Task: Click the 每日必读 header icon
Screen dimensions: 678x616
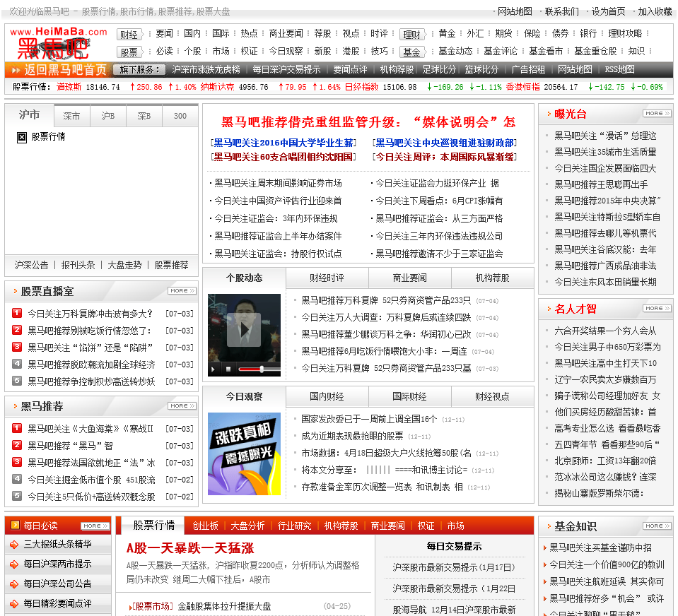Action: click(15, 526)
